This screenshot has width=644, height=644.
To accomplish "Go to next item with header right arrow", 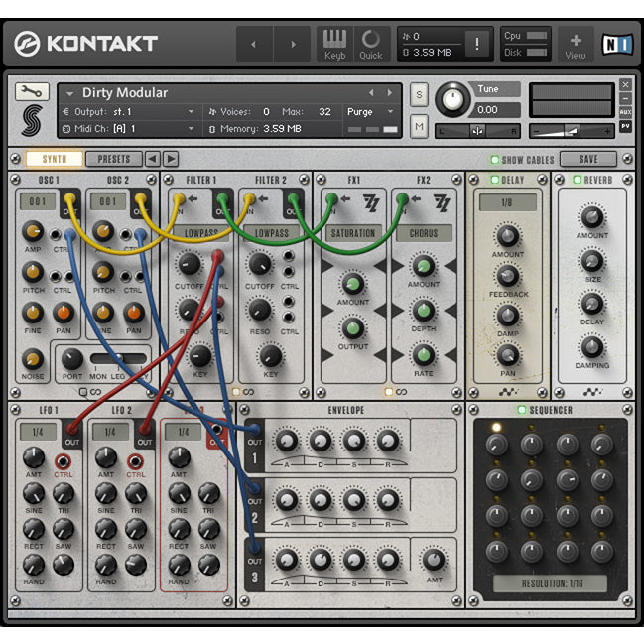I will [x=293, y=44].
